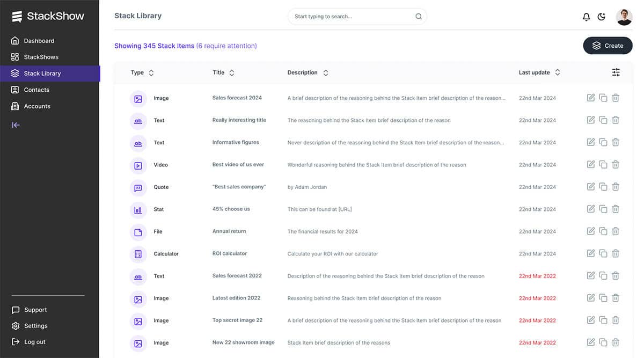Open the filter icon above the action column
Image resolution: width=644 pixels, height=358 pixels.
tap(616, 71)
